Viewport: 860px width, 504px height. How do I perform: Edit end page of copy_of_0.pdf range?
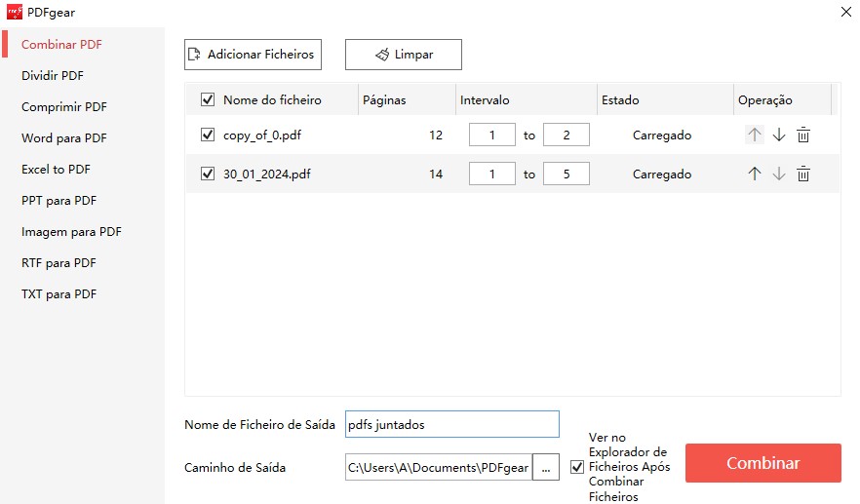coord(566,135)
